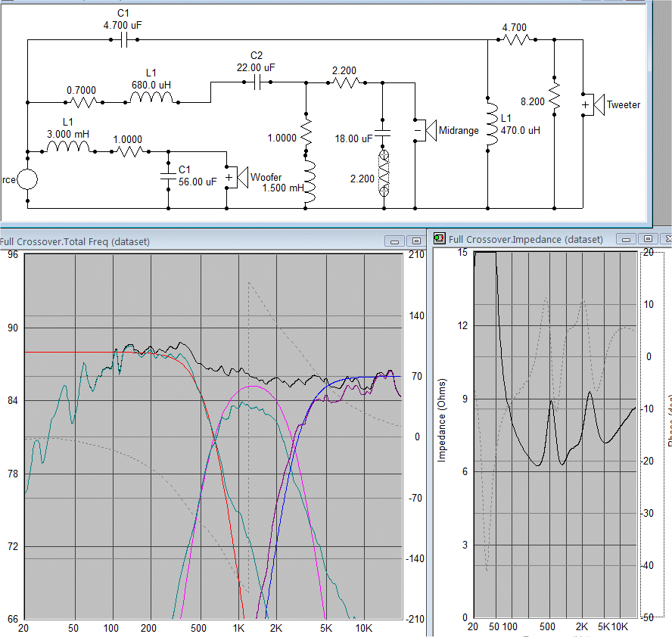672x637 pixels.
Task: Click the '470.0 uH' value label
Action: (x=521, y=130)
